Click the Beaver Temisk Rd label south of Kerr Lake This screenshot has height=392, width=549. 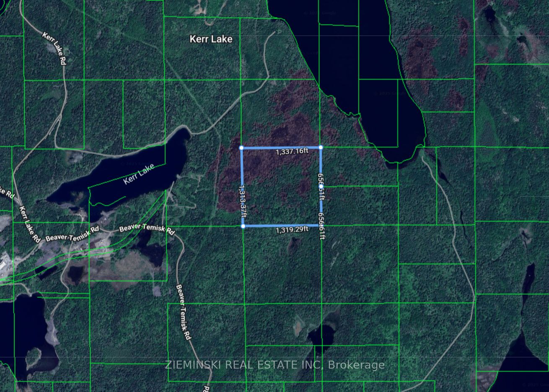click(x=147, y=229)
